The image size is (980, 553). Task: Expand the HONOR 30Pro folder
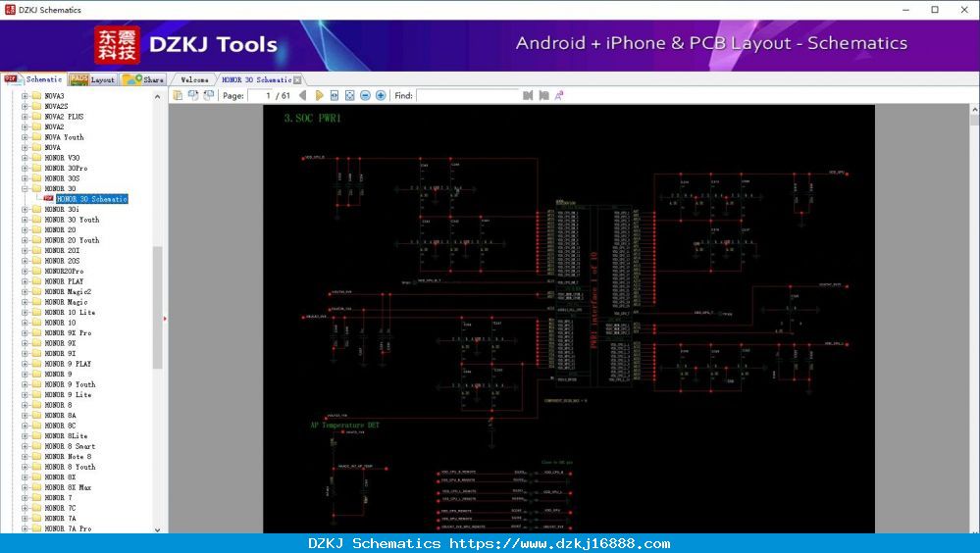(25, 168)
